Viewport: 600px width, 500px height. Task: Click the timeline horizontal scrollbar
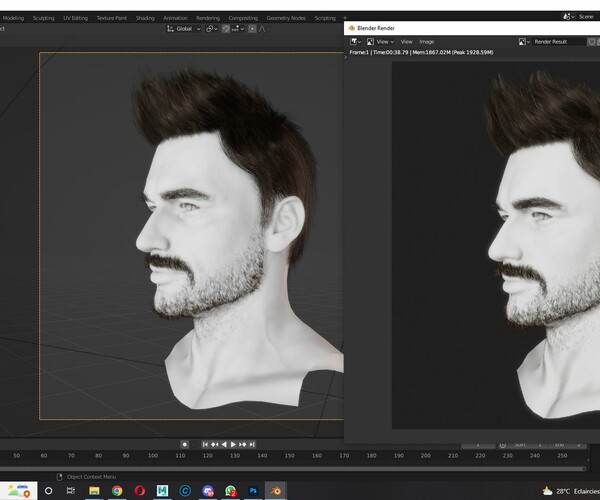point(292,468)
